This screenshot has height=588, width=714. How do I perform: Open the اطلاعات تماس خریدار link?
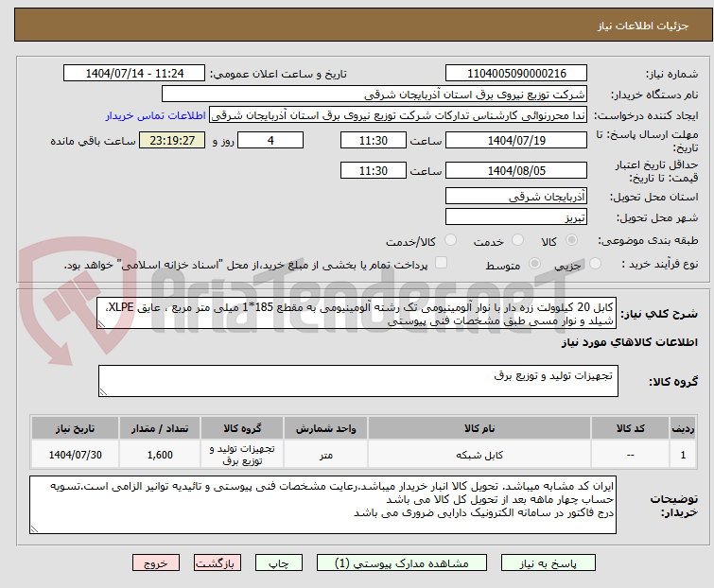pyautogui.click(x=156, y=115)
